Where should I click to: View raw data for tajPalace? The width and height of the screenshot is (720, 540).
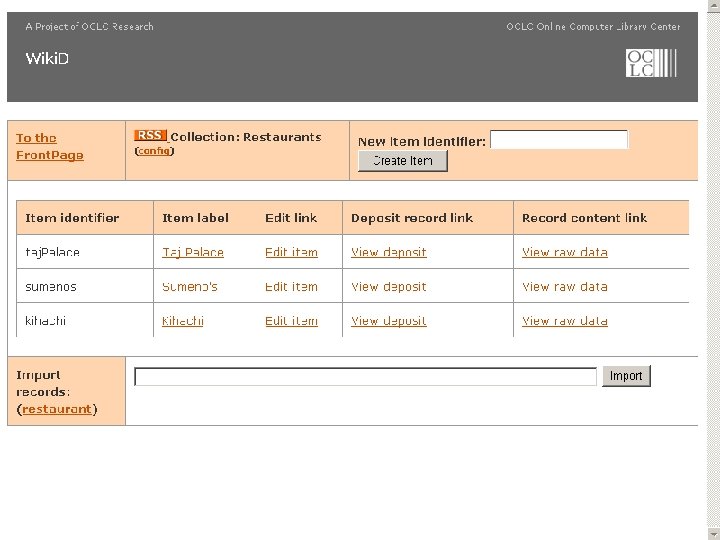(x=565, y=252)
